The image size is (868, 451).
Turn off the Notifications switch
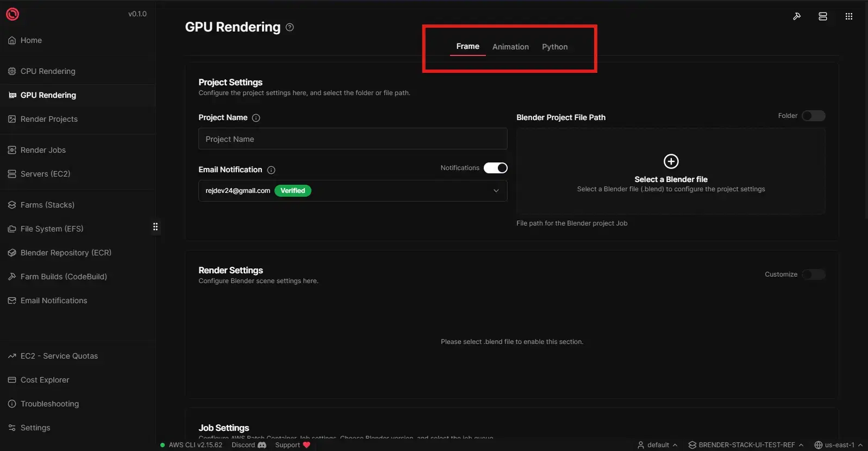[x=496, y=168]
